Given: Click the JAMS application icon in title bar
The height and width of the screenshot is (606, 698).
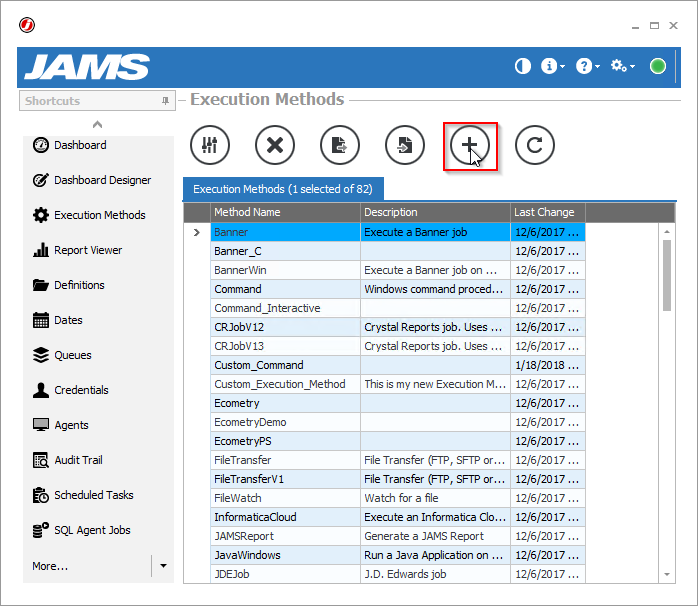Looking at the screenshot, I should 27,25.
